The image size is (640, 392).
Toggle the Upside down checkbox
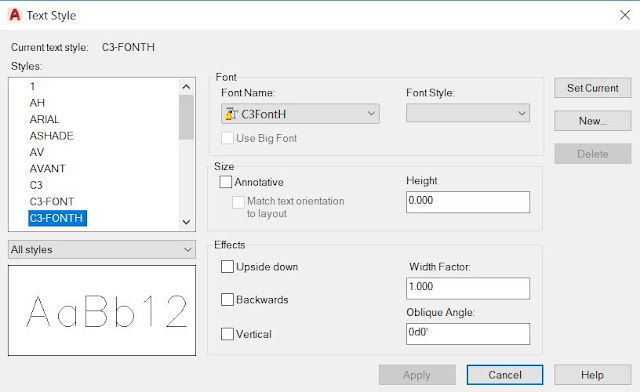pos(227,267)
